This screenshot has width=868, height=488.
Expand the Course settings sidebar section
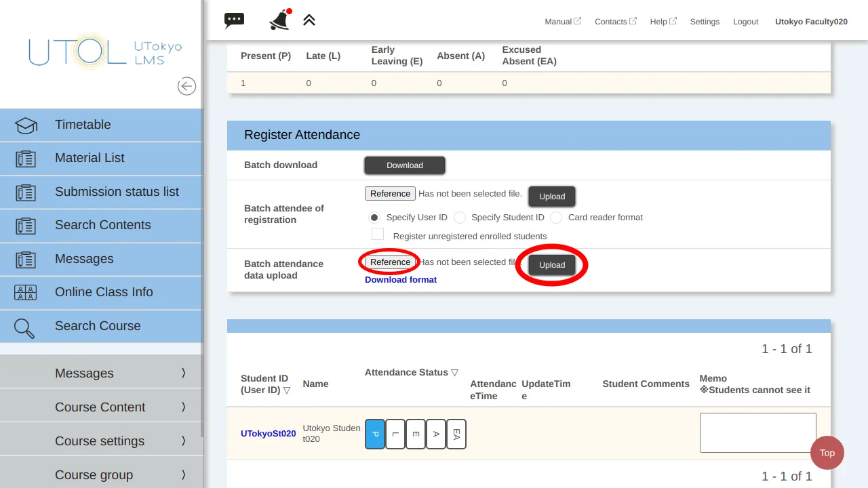pyautogui.click(x=100, y=441)
